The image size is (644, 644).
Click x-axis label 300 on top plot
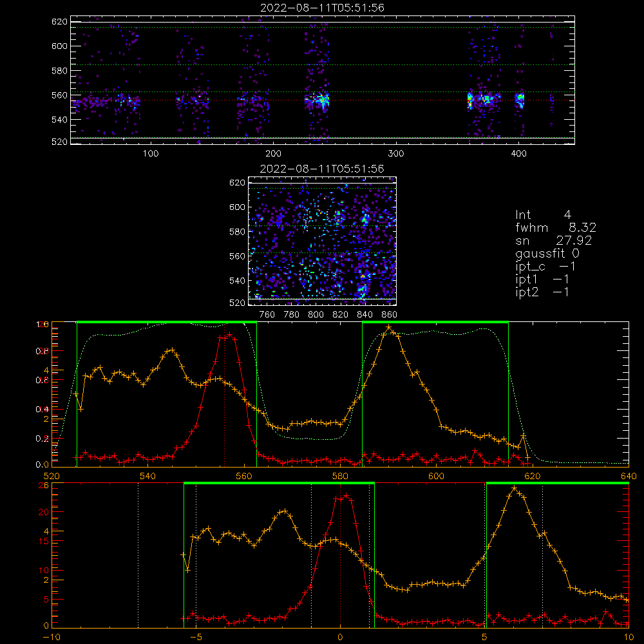[x=396, y=154]
